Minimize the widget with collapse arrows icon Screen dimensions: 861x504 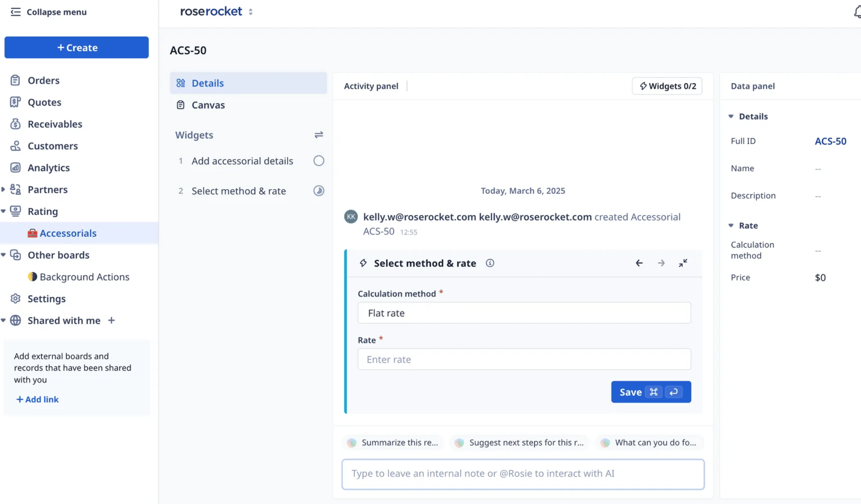[x=683, y=263]
